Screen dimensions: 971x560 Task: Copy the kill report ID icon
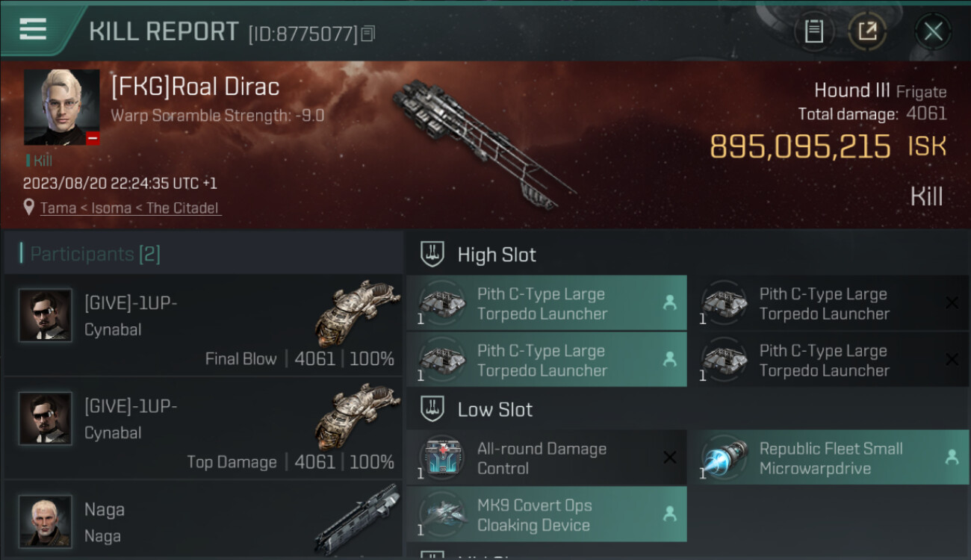coord(367,33)
